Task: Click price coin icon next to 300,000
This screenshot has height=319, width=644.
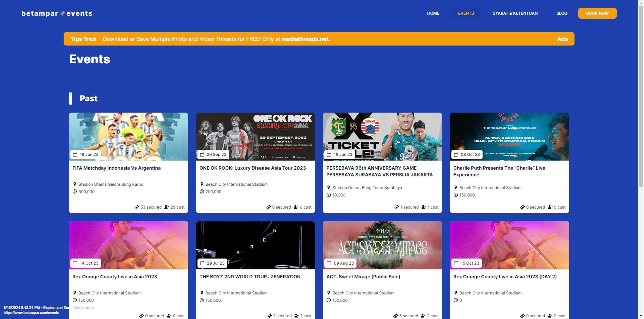Action: (74, 192)
